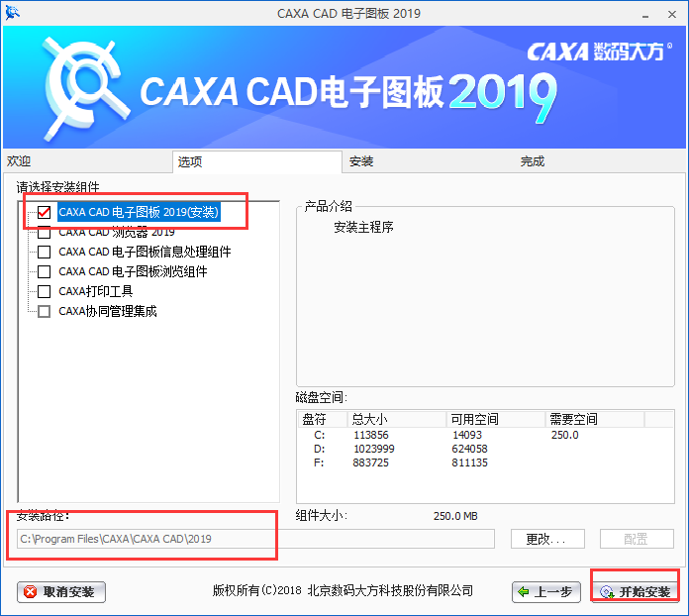The width and height of the screenshot is (689, 616).
Task: Switch to the 欢迎 tab
Action: [x=20, y=161]
